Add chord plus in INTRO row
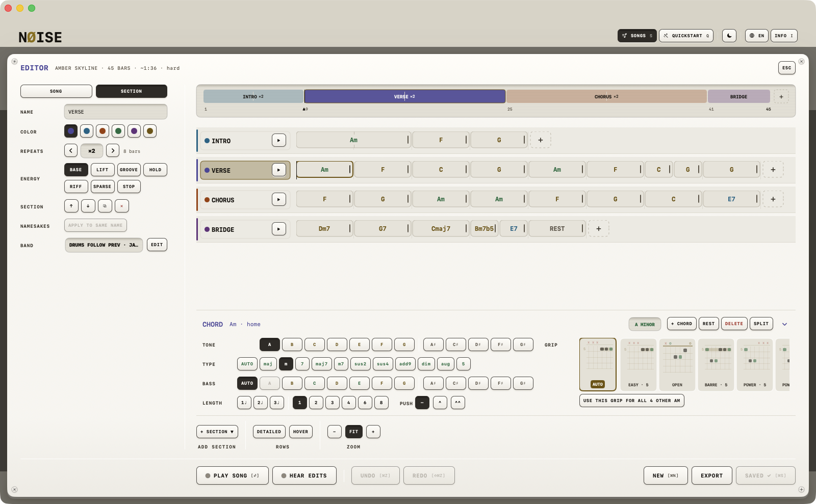 (541, 140)
